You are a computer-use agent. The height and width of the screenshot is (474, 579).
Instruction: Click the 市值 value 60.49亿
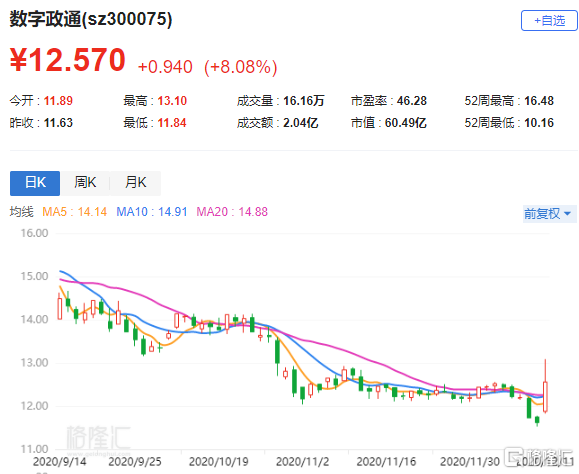pyautogui.click(x=406, y=123)
